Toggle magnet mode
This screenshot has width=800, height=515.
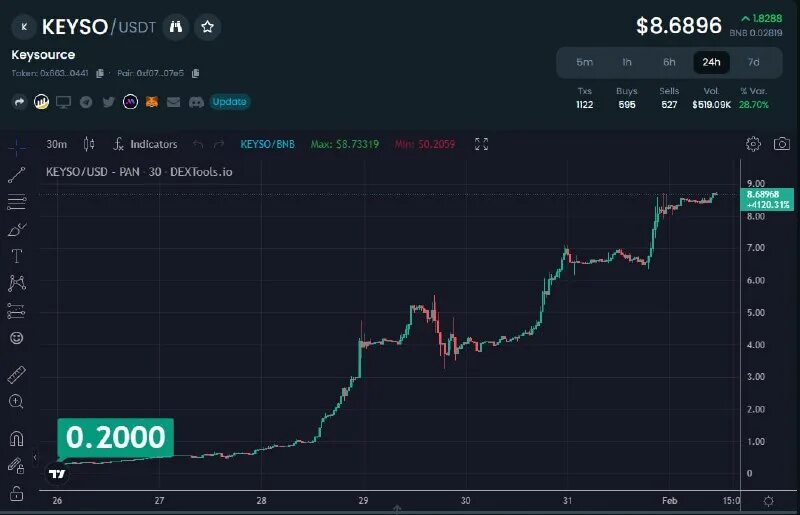coord(16,439)
